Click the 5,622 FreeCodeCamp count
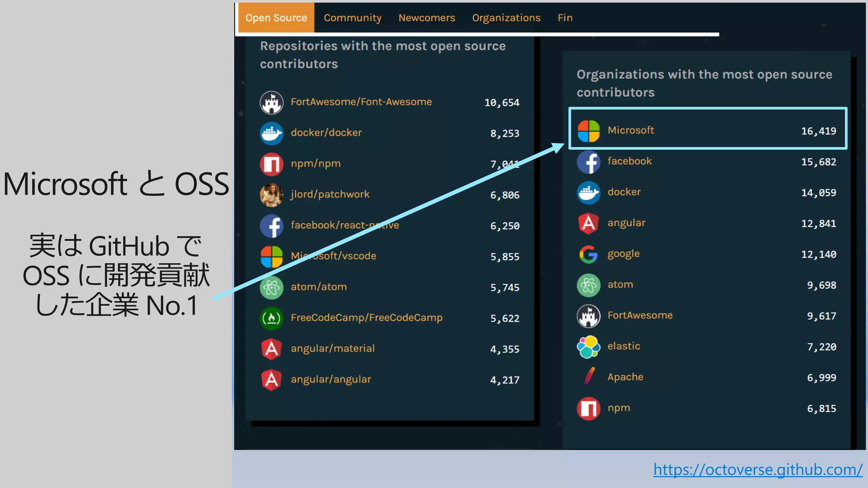Viewport: 868px width, 488px height. [505, 318]
